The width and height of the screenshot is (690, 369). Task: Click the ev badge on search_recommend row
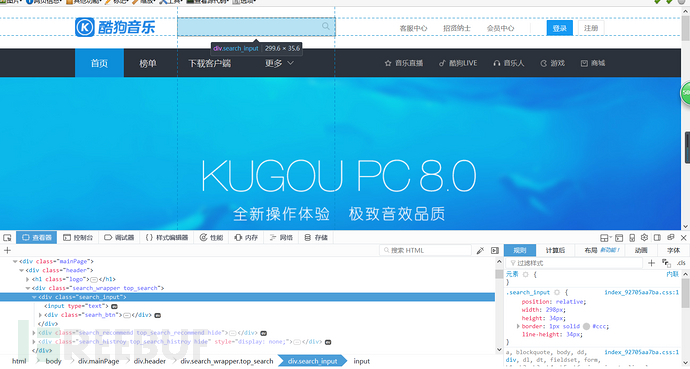(x=264, y=333)
